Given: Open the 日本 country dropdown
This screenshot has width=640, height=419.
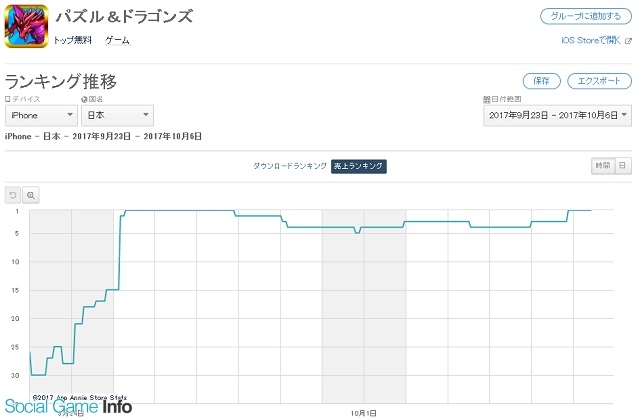Looking at the screenshot, I should (117, 115).
